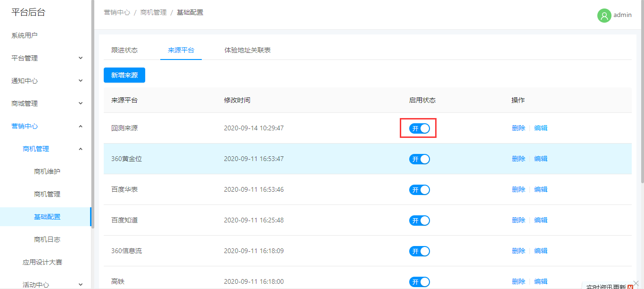Edit the 360信息流 source
The width and height of the screenshot is (644, 289).
point(541,251)
